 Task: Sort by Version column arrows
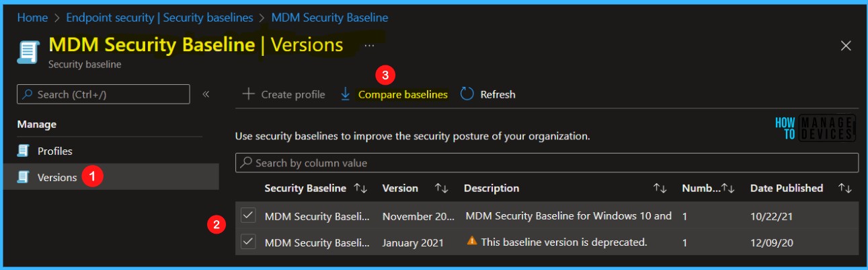click(x=442, y=189)
